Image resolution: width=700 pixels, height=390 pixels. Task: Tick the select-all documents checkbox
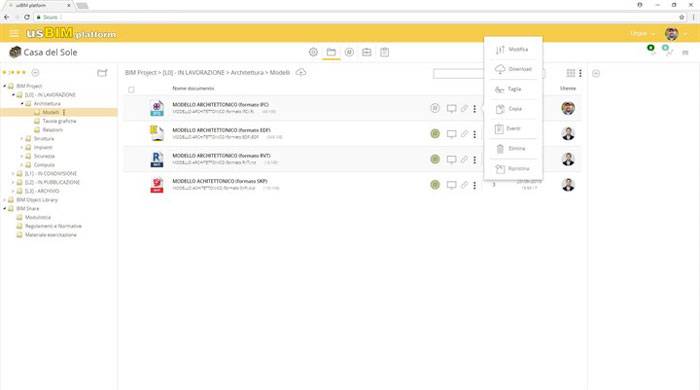[131, 90]
